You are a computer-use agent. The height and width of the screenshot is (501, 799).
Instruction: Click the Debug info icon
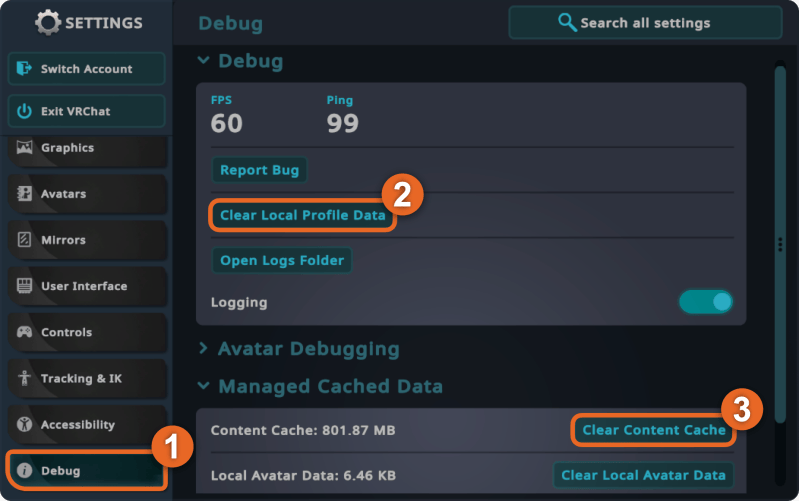24,470
